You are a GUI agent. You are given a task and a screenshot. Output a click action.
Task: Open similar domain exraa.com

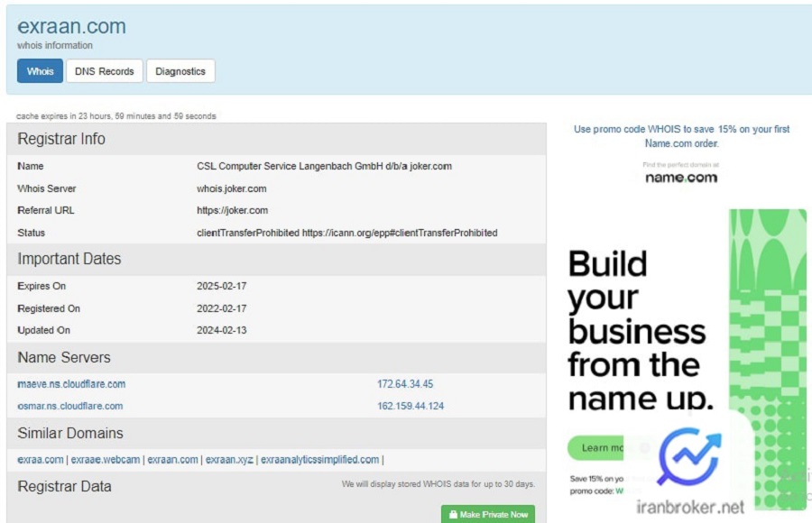(x=41, y=460)
